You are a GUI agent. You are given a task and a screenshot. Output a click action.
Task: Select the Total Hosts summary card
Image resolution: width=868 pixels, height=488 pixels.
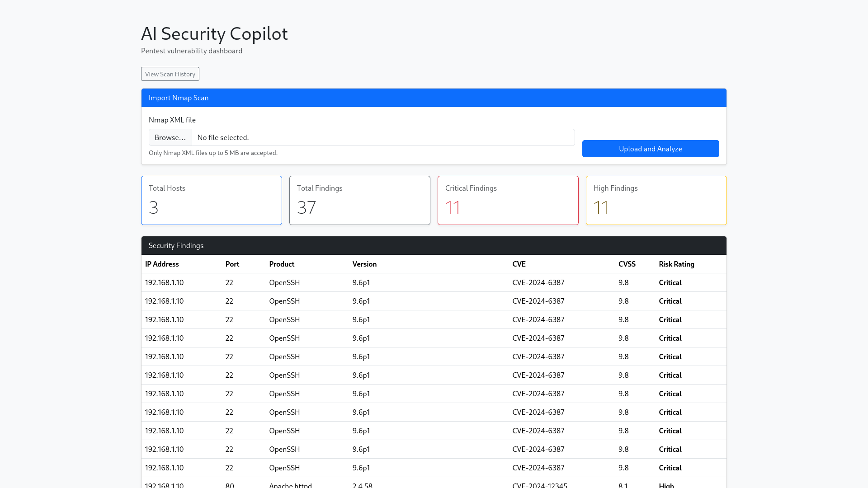[x=212, y=200]
